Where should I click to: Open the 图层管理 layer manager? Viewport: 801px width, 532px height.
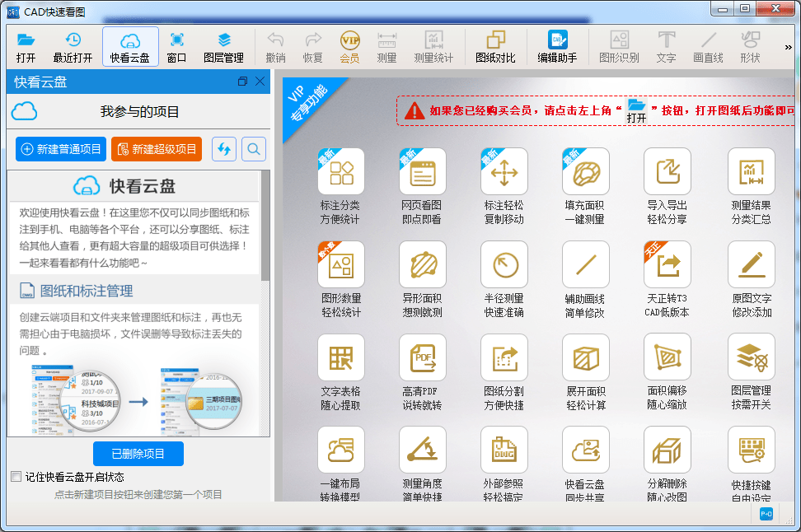pos(224,45)
